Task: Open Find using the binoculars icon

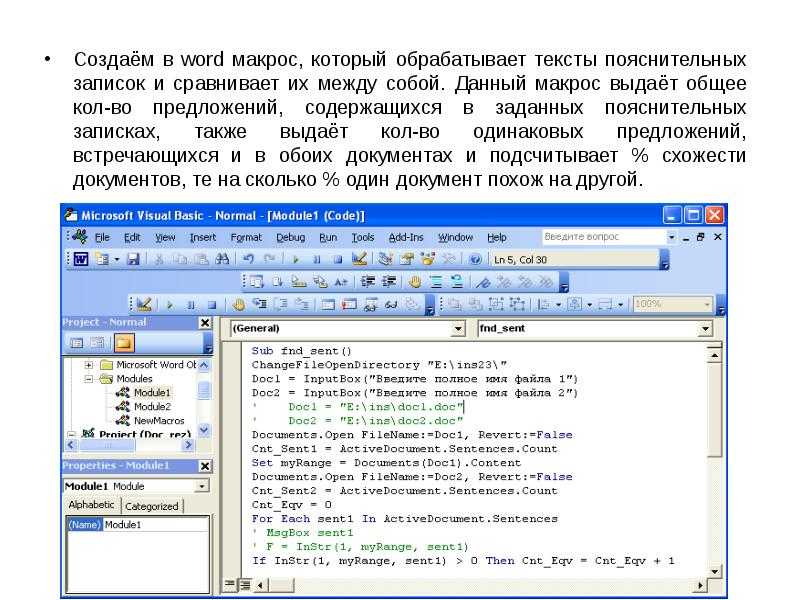Action: (x=222, y=259)
